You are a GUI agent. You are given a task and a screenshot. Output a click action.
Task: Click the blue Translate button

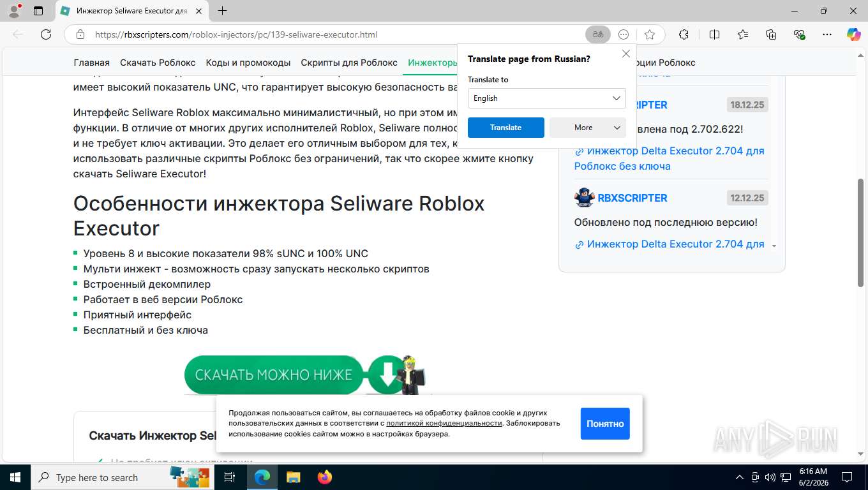506,128
